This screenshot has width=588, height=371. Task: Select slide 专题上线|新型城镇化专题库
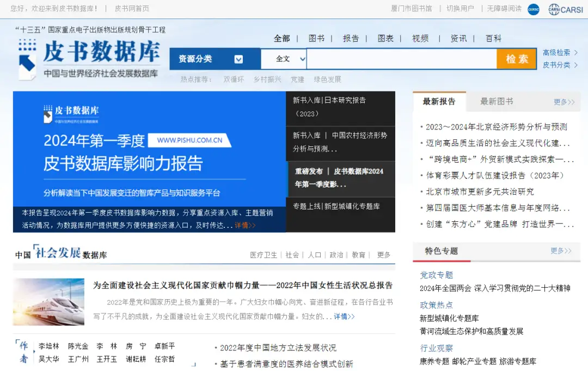coord(340,214)
